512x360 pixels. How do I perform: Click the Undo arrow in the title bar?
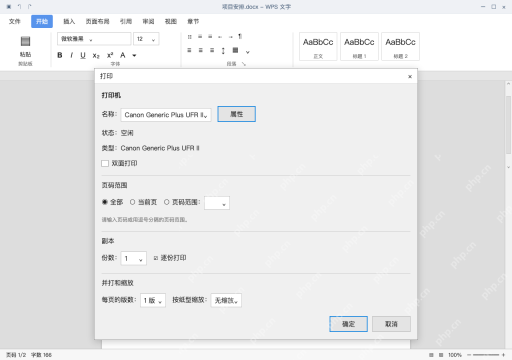(19, 7)
